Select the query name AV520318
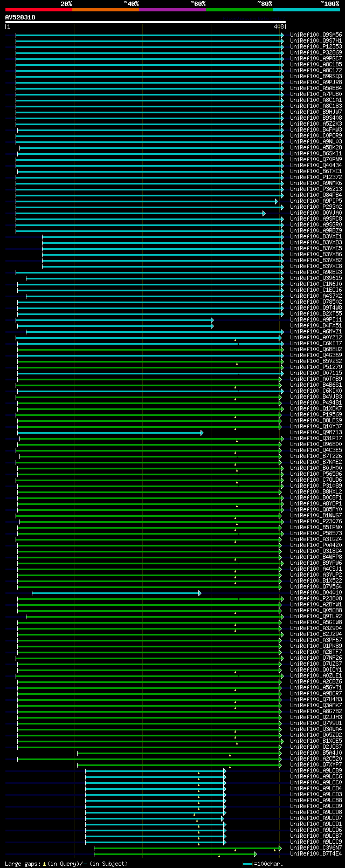The height and width of the screenshot is (868, 345). (20, 17)
